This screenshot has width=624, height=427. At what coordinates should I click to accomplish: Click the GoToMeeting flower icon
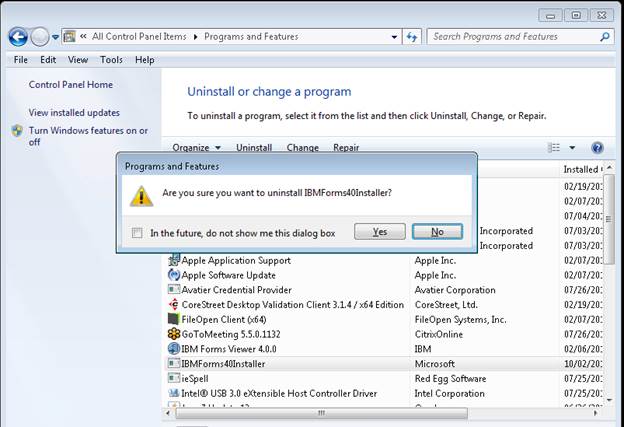click(174, 334)
